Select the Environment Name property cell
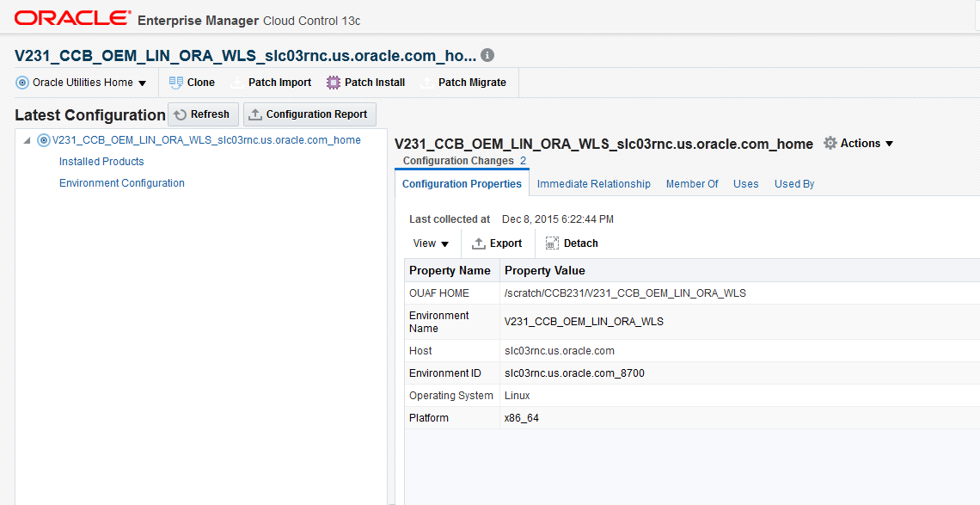This screenshot has height=505, width=980. coord(452,322)
